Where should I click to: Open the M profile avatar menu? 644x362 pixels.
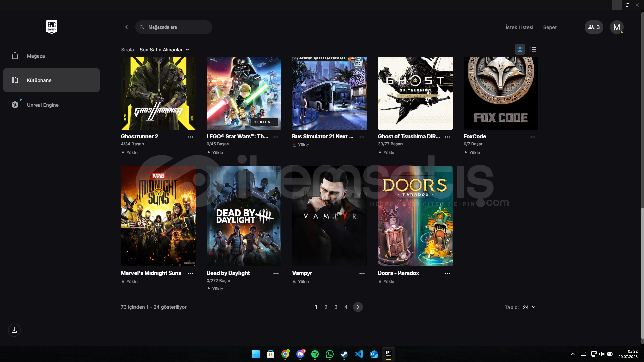616,27
